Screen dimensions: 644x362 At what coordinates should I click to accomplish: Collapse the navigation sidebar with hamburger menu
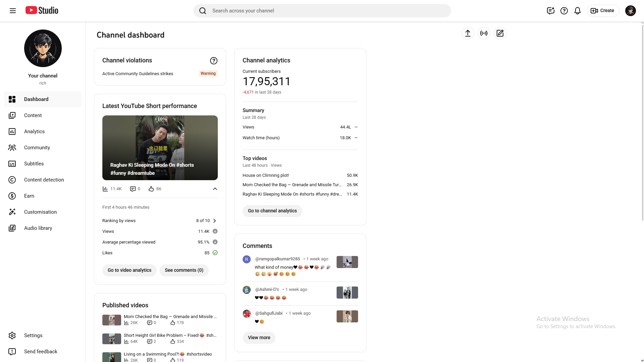[x=13, y=10]
